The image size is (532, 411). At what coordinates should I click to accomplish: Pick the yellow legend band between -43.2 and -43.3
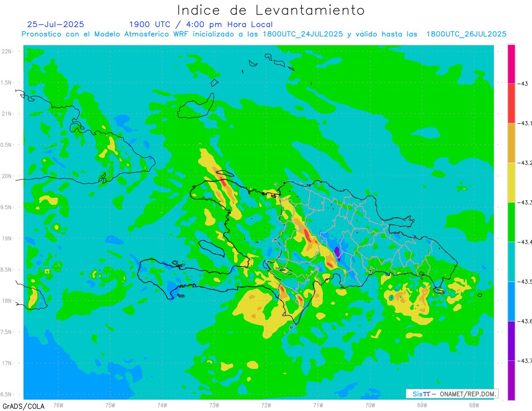tap(511, 182)
